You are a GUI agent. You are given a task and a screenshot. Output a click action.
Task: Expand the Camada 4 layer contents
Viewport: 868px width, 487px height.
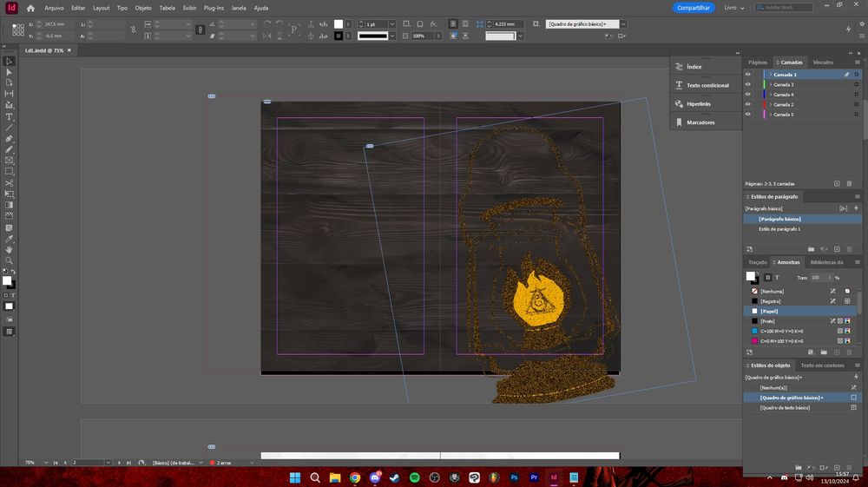770,95
